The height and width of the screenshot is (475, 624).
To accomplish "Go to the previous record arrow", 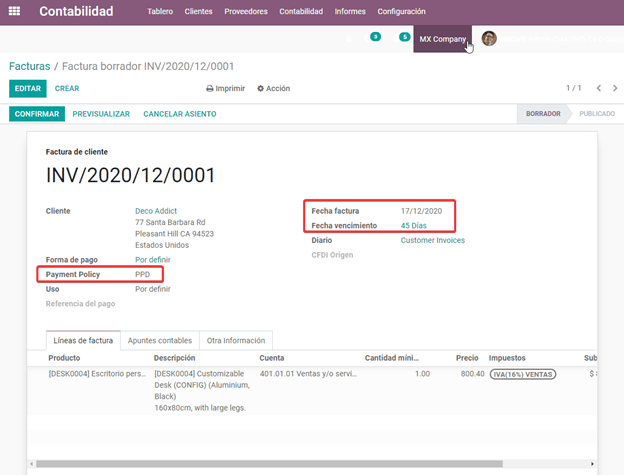I will click(598, 88).
